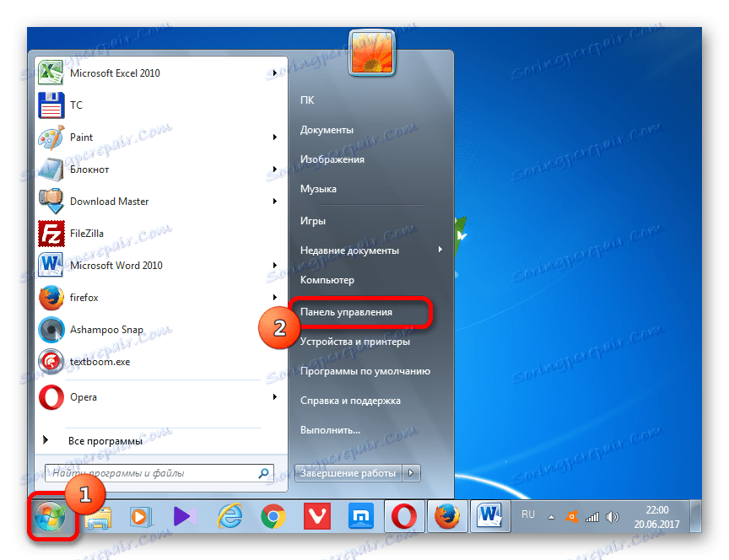Launch TC floppy-disk icon
This screenshot has height=560, width=729.
click(x=51, y=105)
